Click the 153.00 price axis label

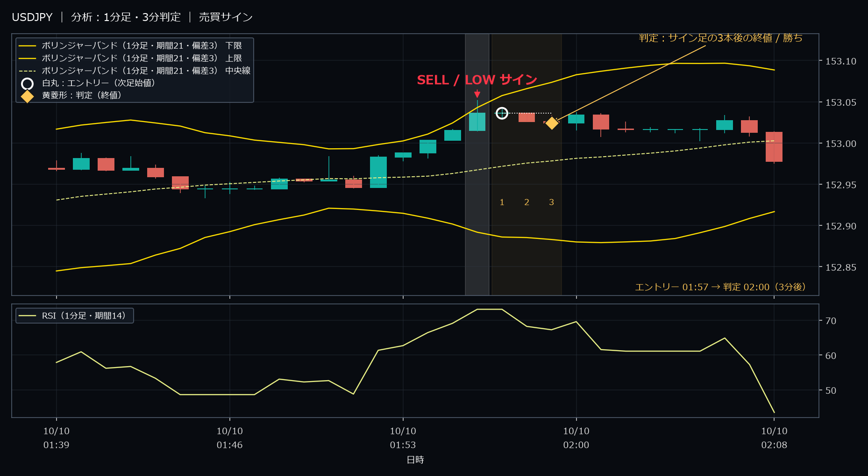coord(841,144)
